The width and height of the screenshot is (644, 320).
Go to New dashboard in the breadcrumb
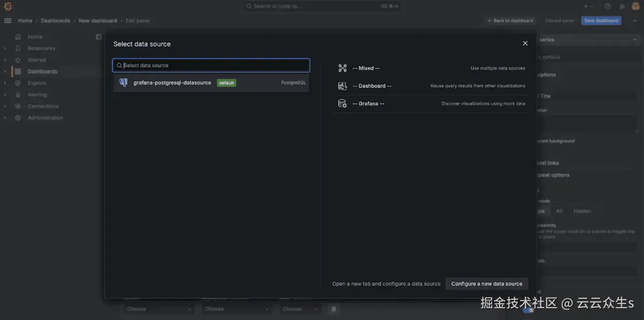[98, 21]
